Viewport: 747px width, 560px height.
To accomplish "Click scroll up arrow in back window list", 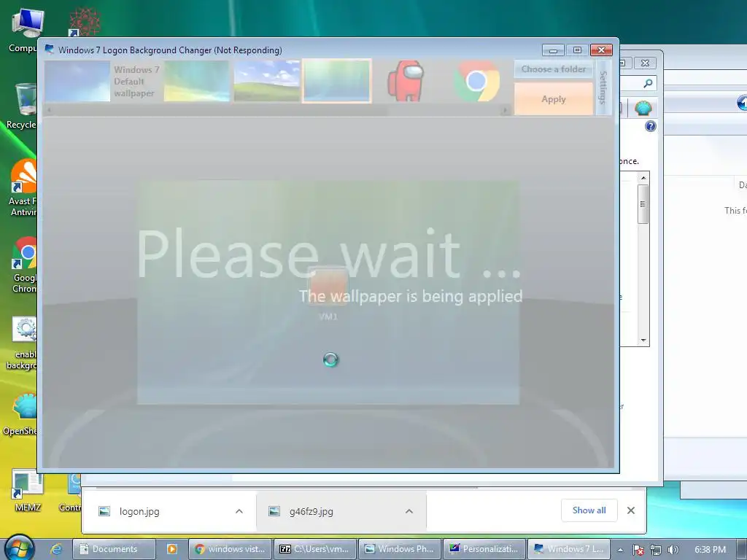I will click(643, 178).
